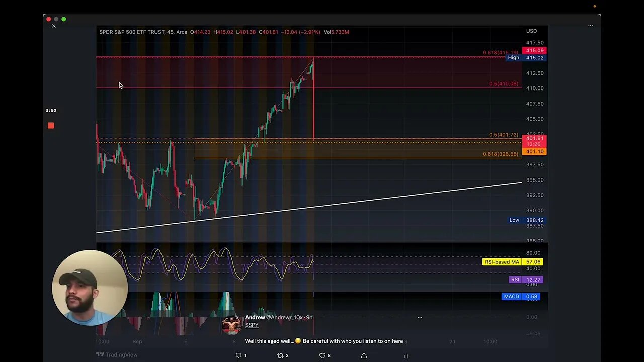Click the 0.5(401.72) Fibonacci level label

pos(504,135)
